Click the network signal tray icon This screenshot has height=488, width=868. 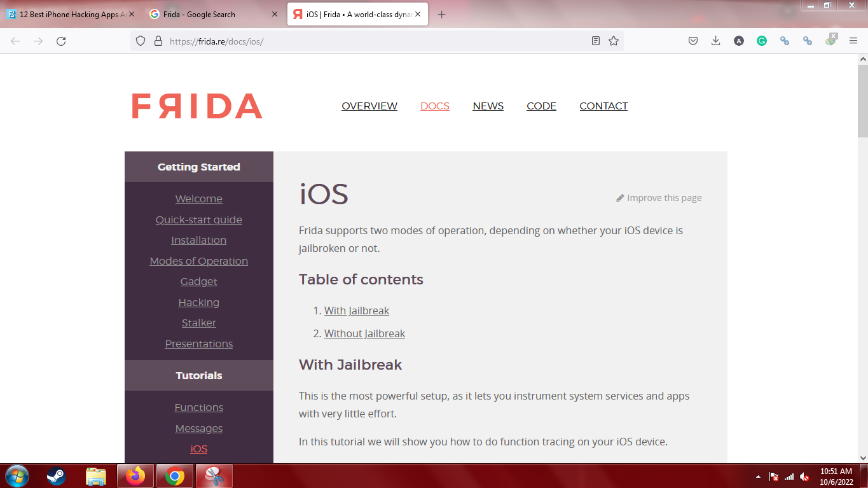(789, 477)
